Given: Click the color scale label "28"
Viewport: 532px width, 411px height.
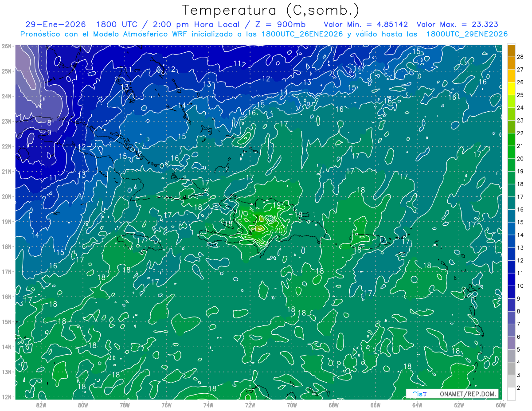Looking at the screenshot, I should 520,57.
